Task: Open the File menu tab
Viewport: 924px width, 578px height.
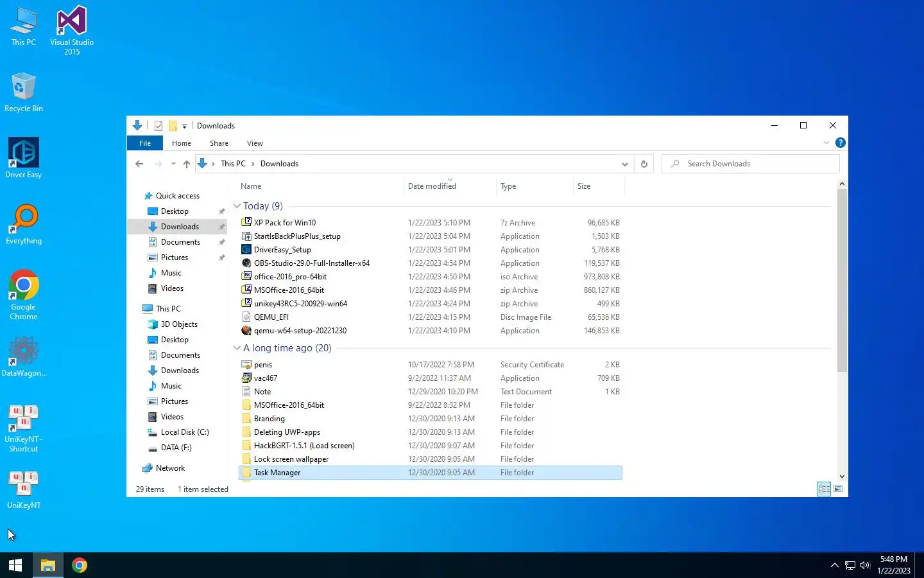Action: pos(145,143)
